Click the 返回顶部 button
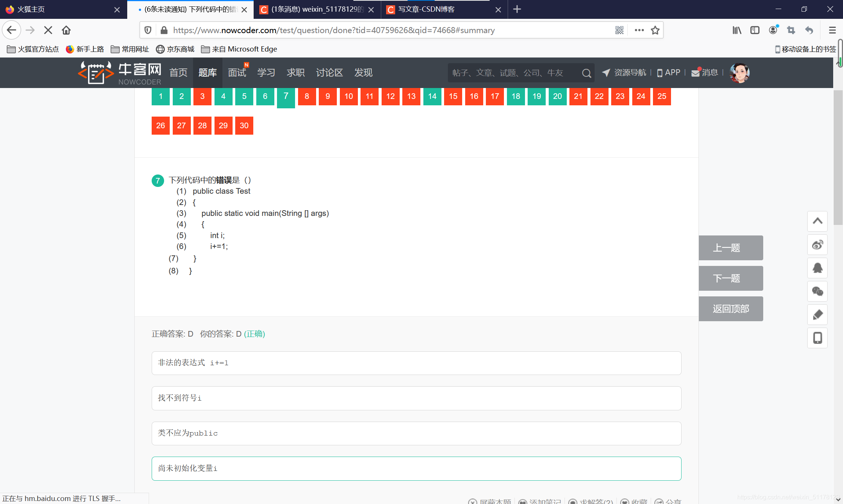 click(x=731, y=309)
